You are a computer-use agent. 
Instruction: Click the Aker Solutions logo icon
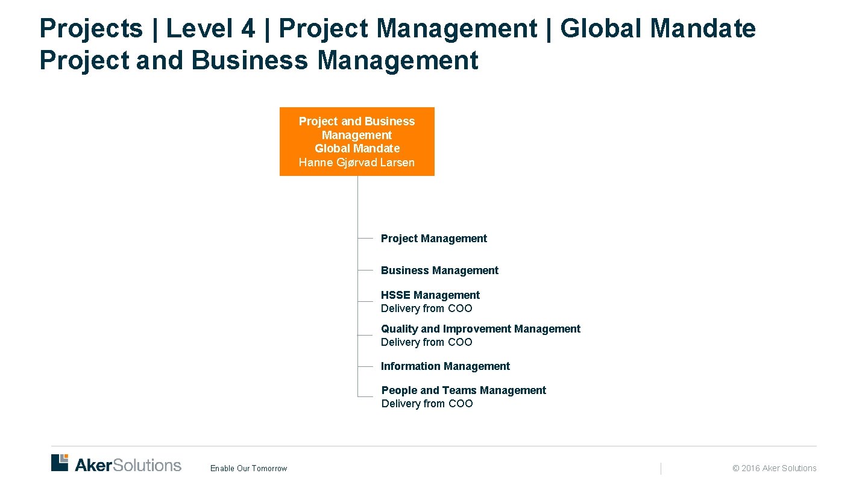(58, 462)
